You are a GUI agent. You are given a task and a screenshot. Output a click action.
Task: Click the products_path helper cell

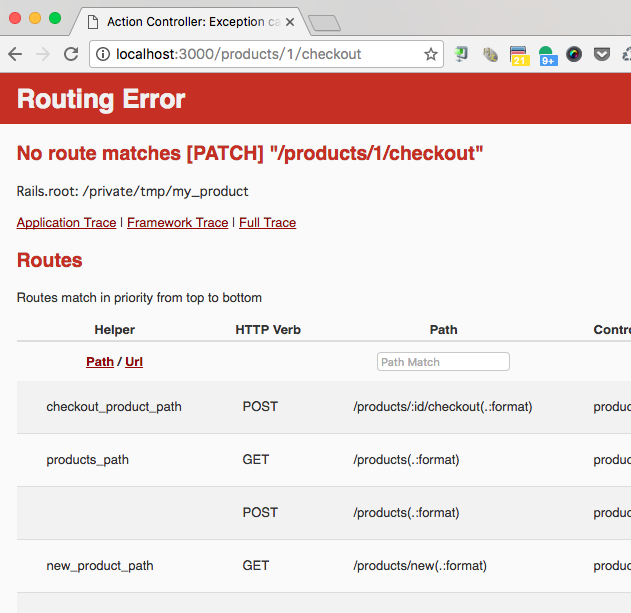coord(88,460)
